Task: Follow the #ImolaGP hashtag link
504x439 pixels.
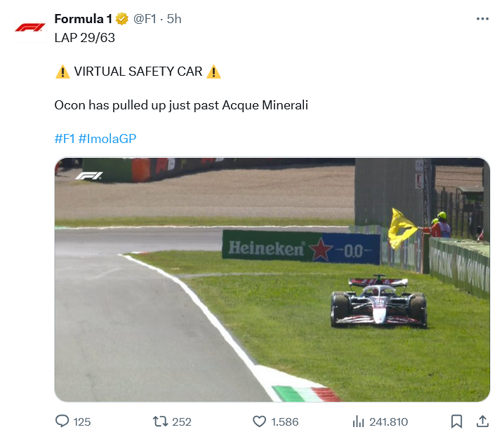Action: pos(107,138)
